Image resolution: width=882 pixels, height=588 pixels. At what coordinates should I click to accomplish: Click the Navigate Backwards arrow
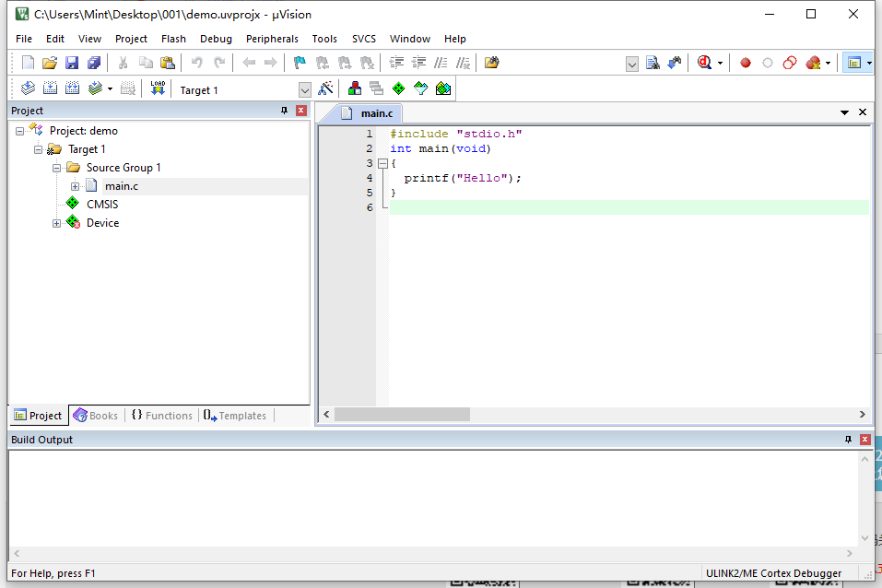(x=249, y=63)
